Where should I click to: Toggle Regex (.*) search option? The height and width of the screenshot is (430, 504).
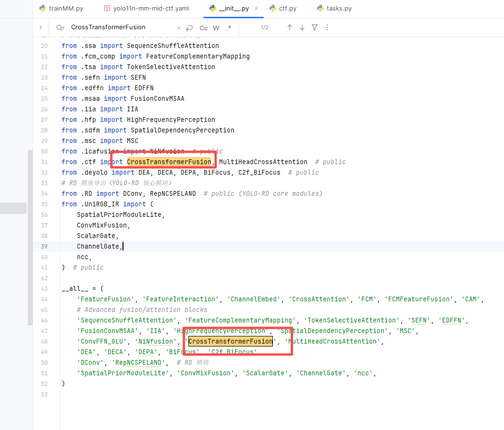(229, 28)
